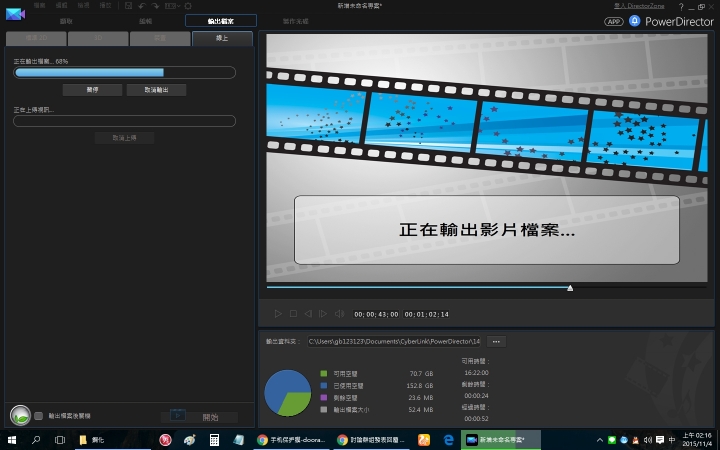Viewport: 720px width, 450px height.
Task: Click the Task View icon on taskbar
Action: (60, 440)
